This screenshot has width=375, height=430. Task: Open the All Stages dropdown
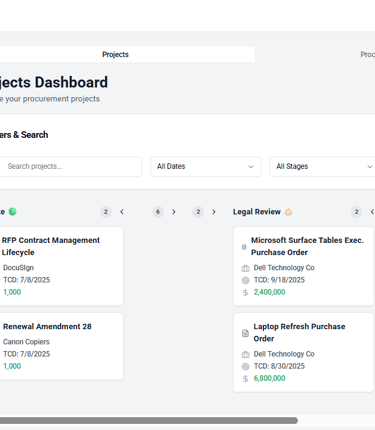323,167
